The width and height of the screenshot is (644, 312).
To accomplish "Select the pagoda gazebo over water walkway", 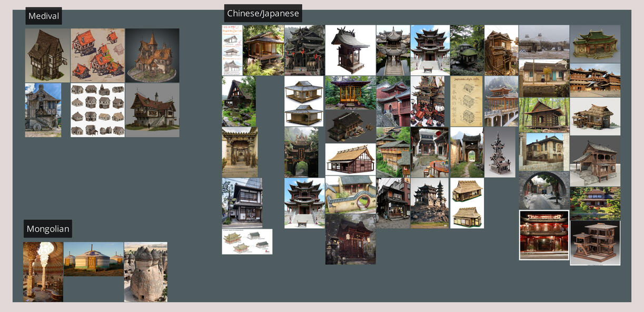I will [x=393, y=50].
